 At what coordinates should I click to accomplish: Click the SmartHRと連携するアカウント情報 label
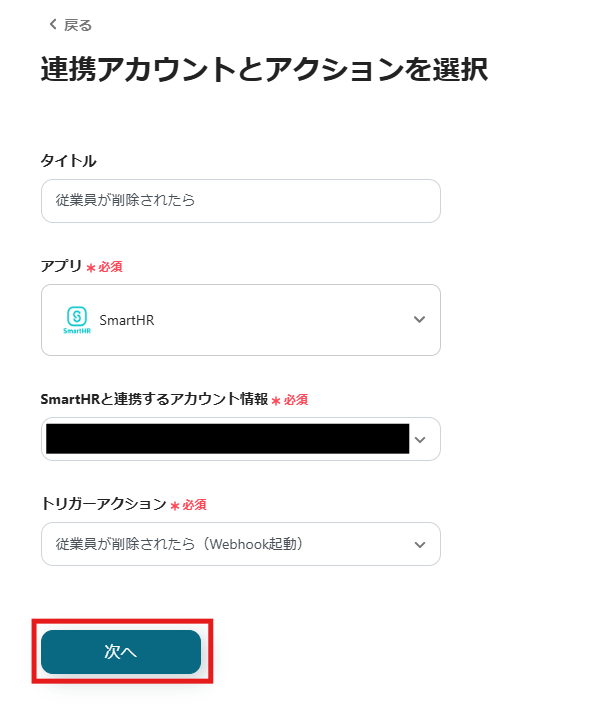point(154,399)
